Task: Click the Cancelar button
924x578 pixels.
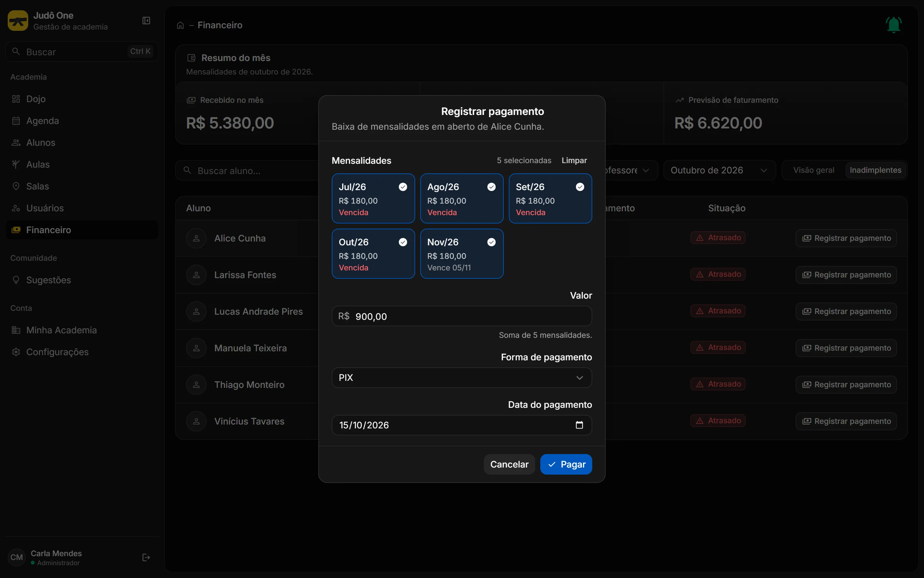Action: (509, 464)
